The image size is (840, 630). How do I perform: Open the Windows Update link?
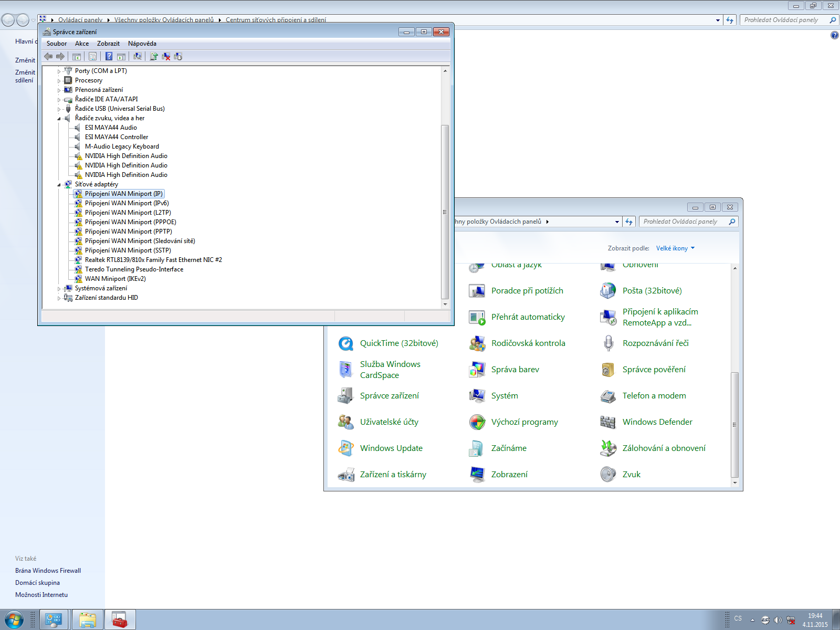pos(391,448)
